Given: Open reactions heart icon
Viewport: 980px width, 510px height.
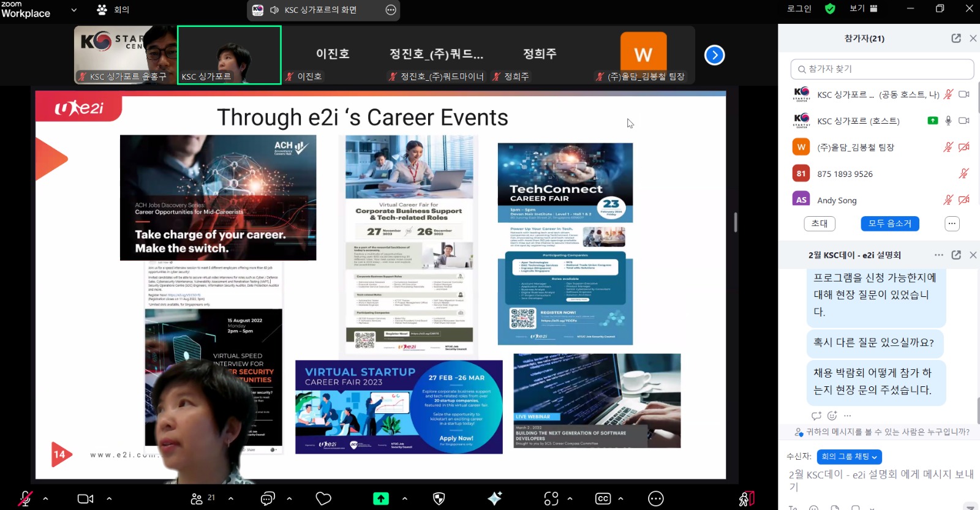Looking at the screenshot, I should (323, 499).
